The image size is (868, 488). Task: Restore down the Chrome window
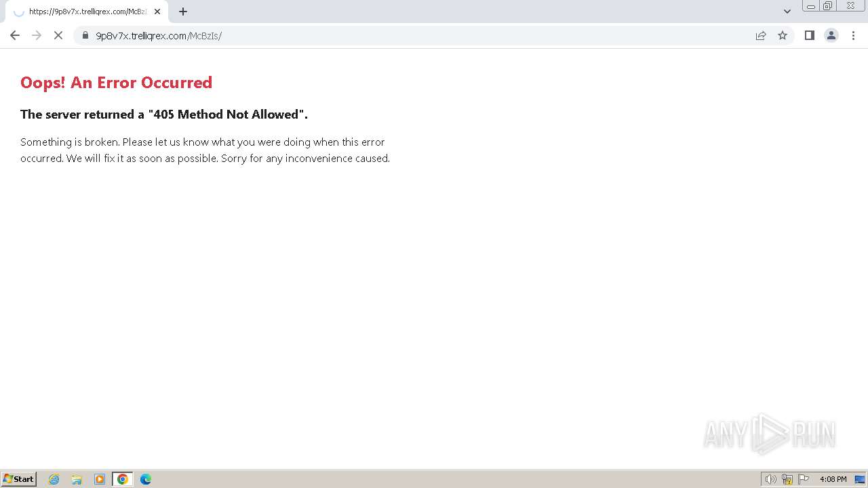click(828, 6)
